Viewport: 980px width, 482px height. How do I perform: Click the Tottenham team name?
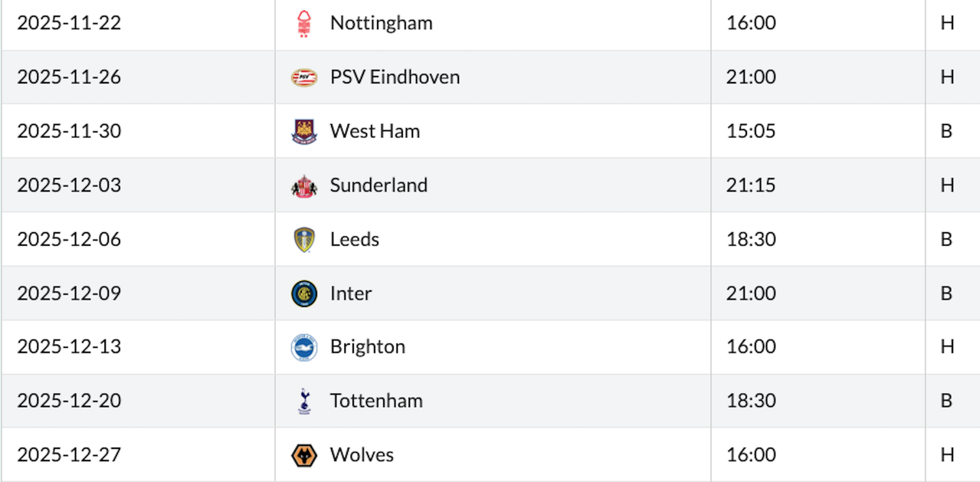[x=376, y=401]
